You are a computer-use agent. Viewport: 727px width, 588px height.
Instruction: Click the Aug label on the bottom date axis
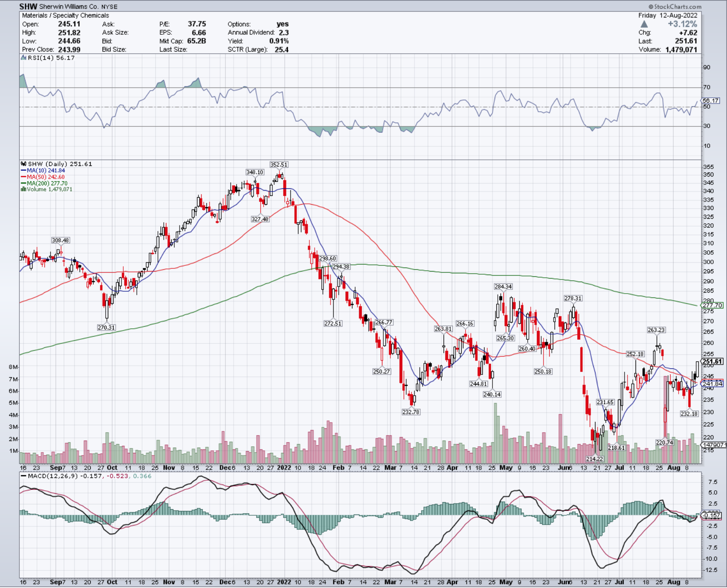674,582
